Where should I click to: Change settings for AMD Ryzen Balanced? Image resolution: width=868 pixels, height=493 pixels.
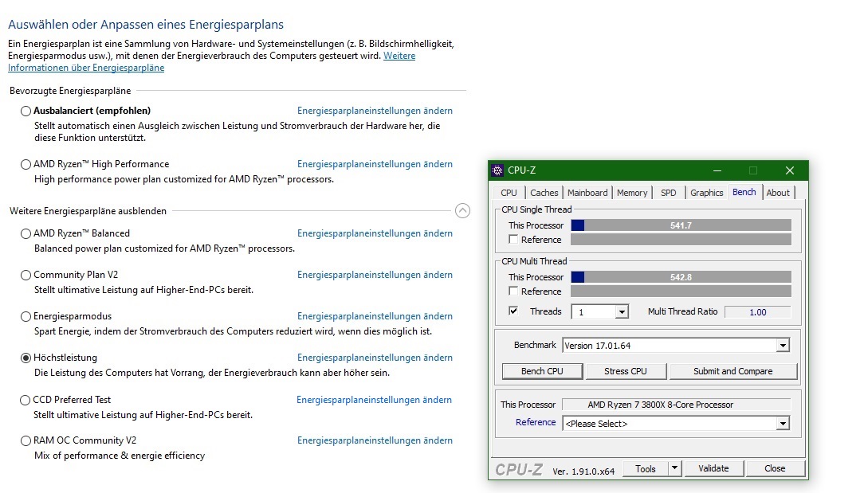[375, 233]
